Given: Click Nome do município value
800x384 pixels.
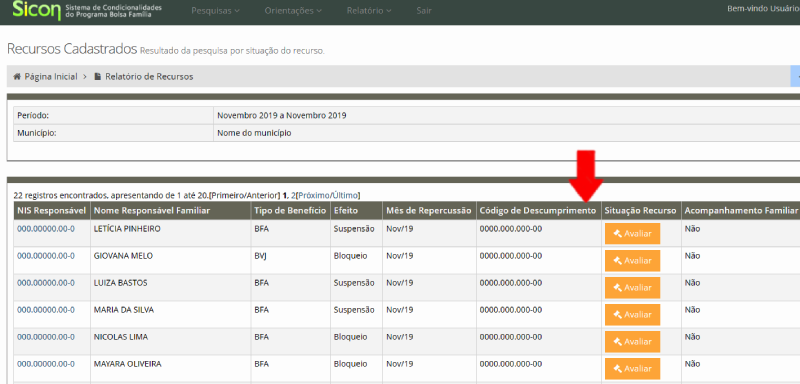Looking at the screenshot, I should [254, 133].
